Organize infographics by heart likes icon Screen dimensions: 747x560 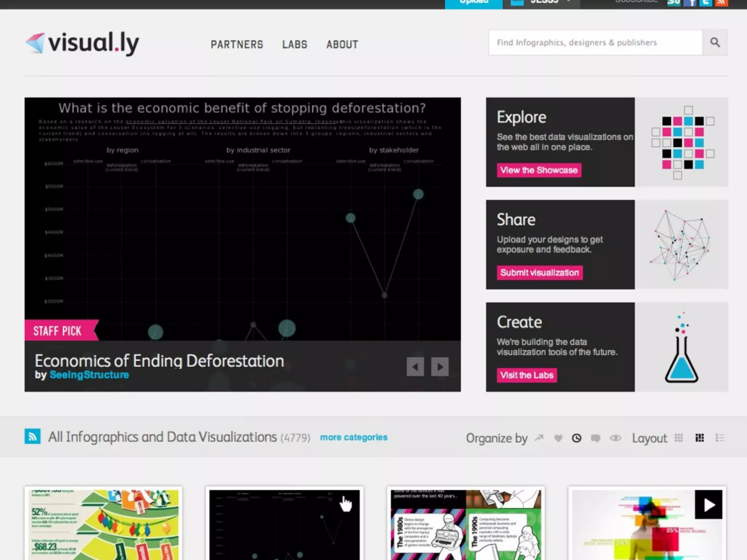pyautogui.click(x=558, y=438)
